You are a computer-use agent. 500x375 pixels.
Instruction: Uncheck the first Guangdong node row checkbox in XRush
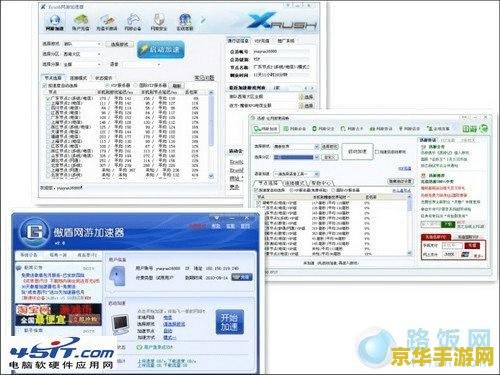pyautogui.click(x=49, y=98)
